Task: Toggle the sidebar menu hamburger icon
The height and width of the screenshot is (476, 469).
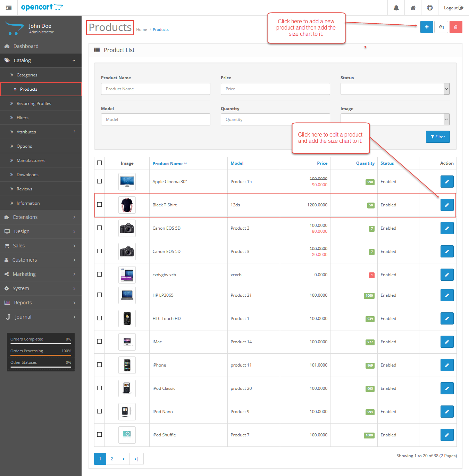Action: tap(9, 8)
